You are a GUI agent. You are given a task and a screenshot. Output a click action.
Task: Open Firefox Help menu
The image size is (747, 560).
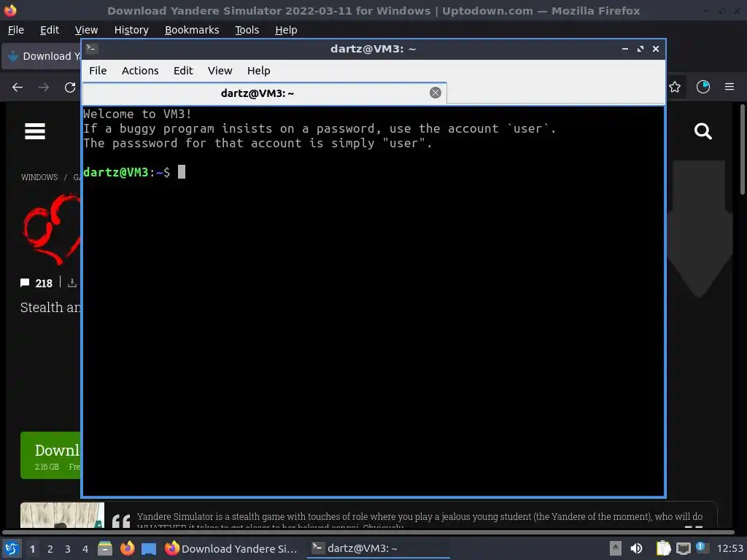(286, 30)
